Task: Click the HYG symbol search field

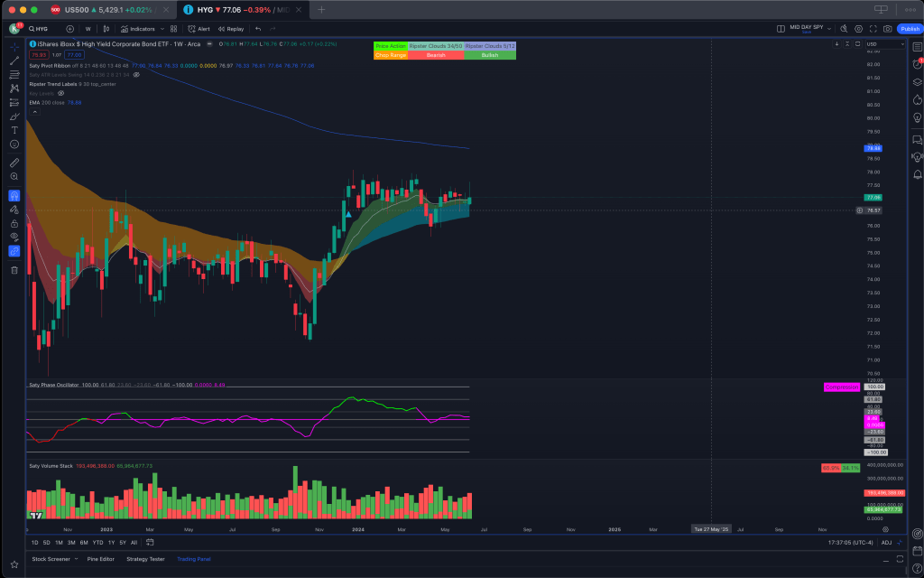Action: (x=42, y=29)
